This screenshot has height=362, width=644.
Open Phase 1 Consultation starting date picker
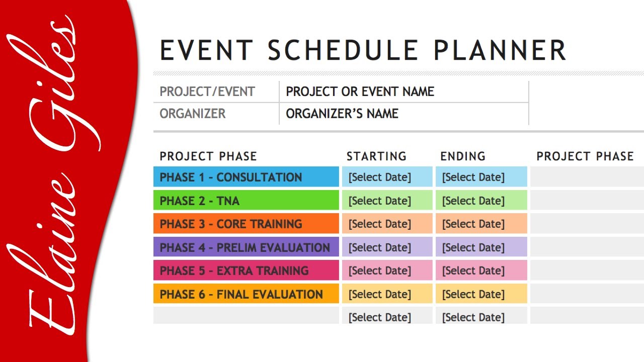coord(387,177)
